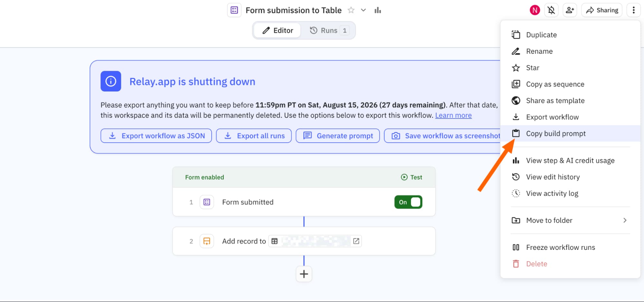The width and height of the screenshot is (644, 302).
Task: Add a new step with the plus button
Action: pos(304,274)
